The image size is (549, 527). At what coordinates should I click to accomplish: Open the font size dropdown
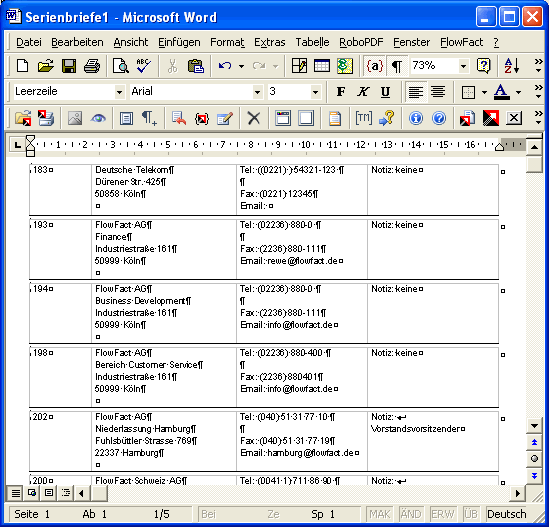tap(315, 92)
